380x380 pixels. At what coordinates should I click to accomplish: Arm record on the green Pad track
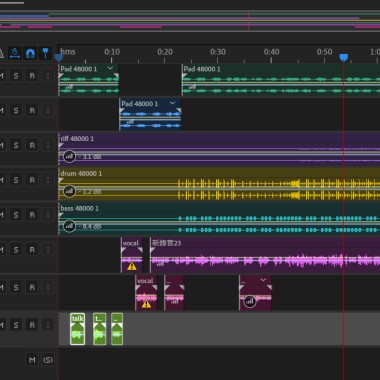coord(32,76)
